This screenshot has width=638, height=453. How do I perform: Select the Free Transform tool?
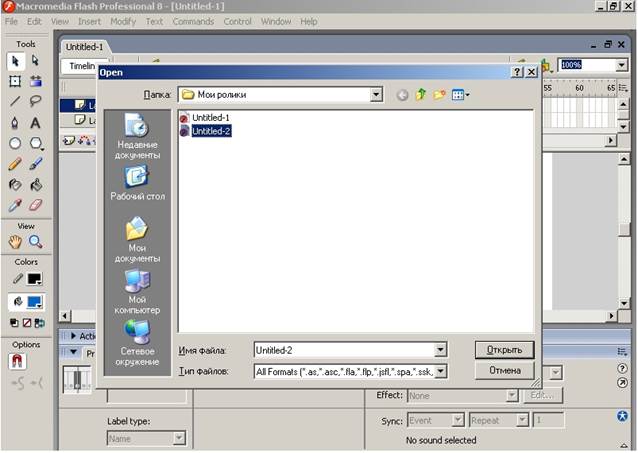tap(15, 81)
